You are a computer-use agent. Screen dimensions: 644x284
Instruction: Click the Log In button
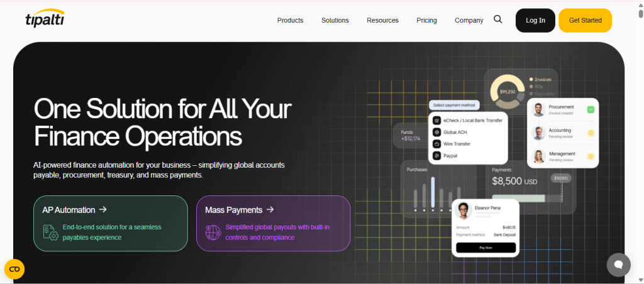(x=535, y=21)
